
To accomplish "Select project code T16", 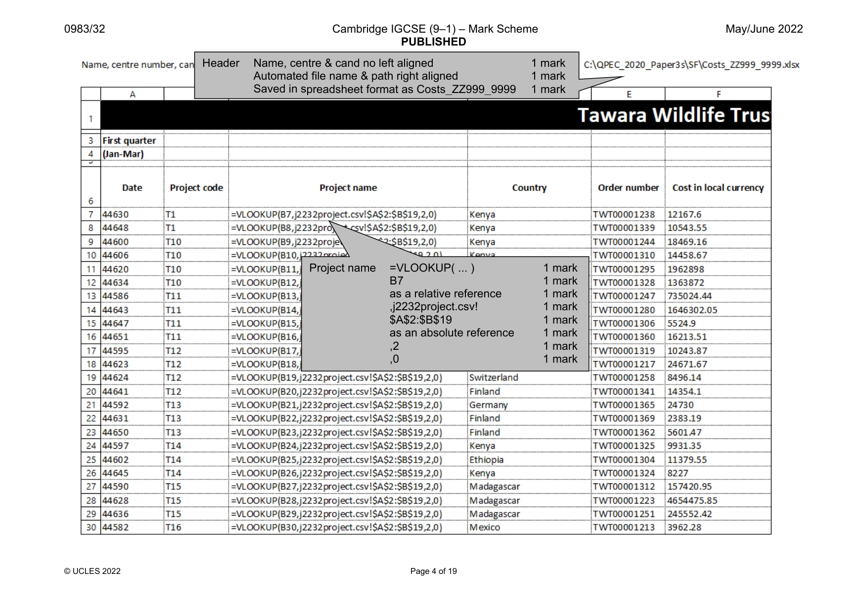I will 196,527.
